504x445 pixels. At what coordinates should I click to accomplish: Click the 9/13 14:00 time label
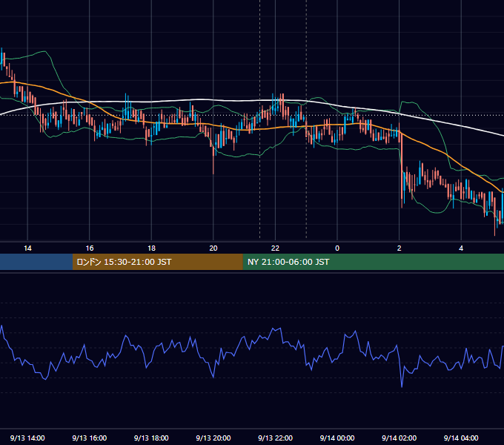(27, 438)
